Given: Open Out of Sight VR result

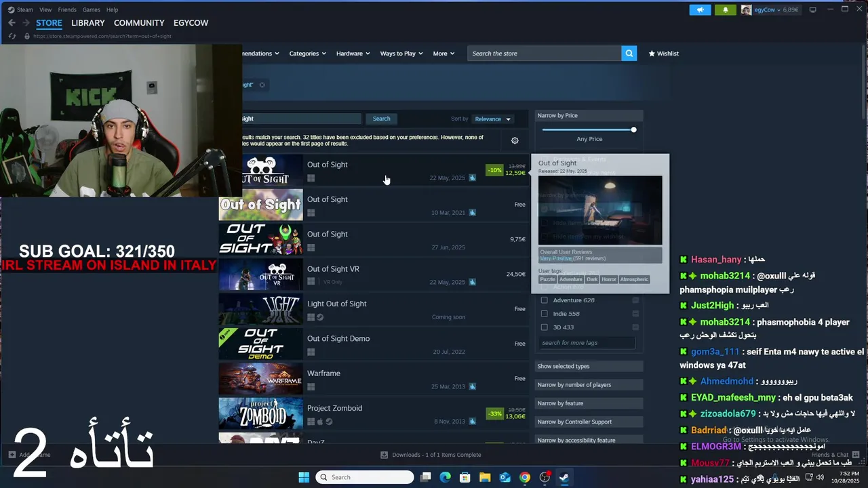Looking at the screenshot, I should (x=373, y=274).
